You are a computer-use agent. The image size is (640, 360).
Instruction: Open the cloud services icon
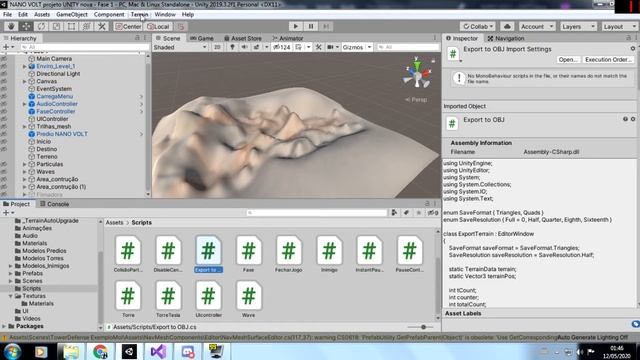pos(507,27)
